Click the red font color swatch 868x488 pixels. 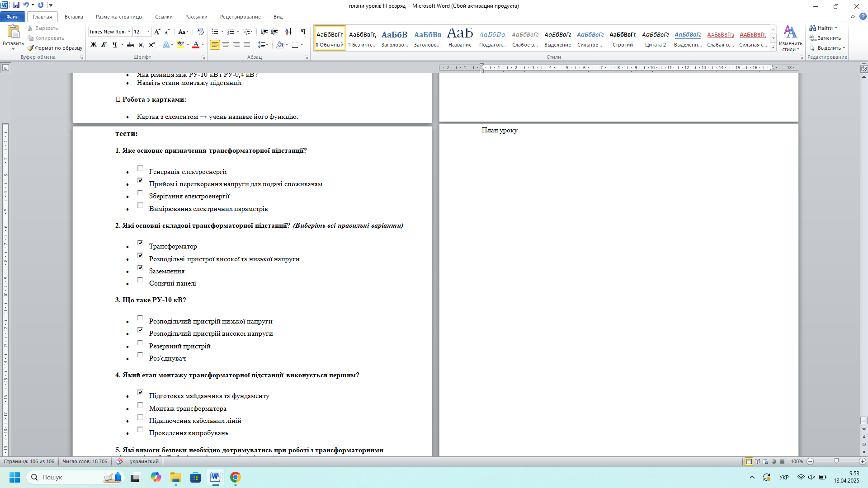(196, 45)
